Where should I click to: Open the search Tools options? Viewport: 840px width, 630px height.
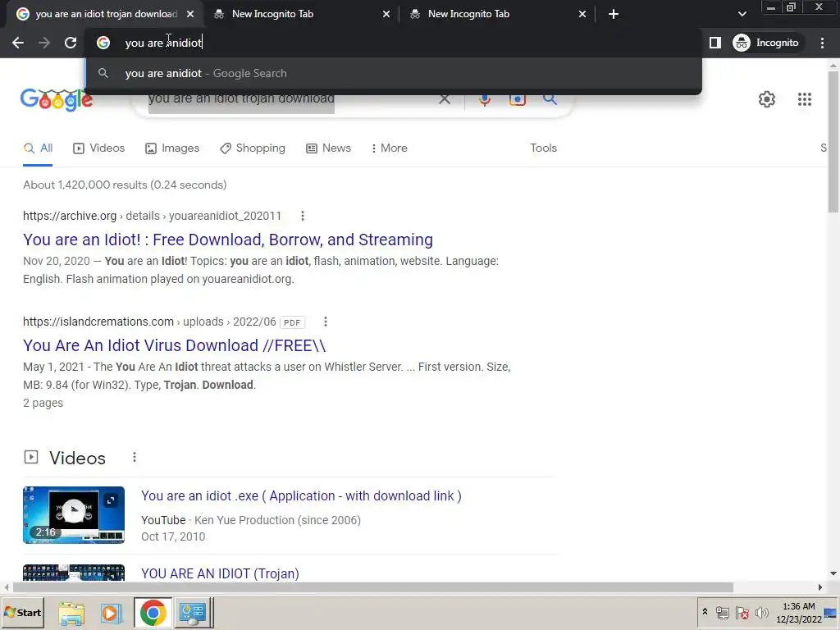(x=543, y=148)
